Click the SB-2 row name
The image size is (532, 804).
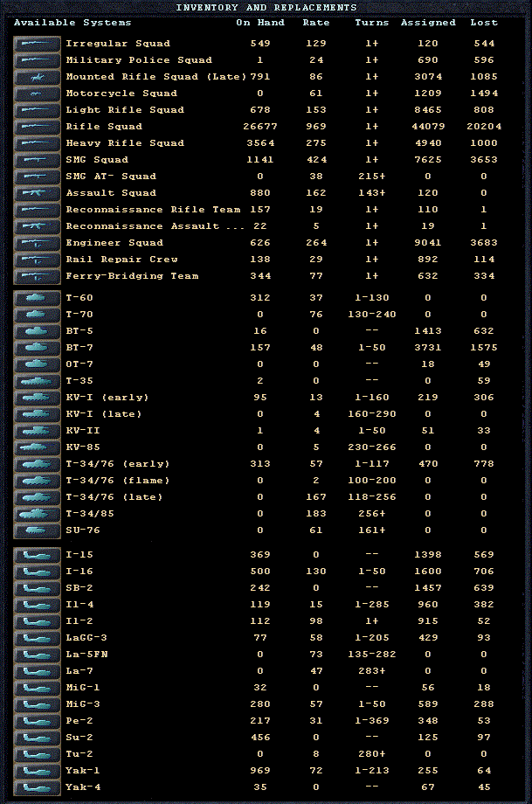(x=79, y=588)
